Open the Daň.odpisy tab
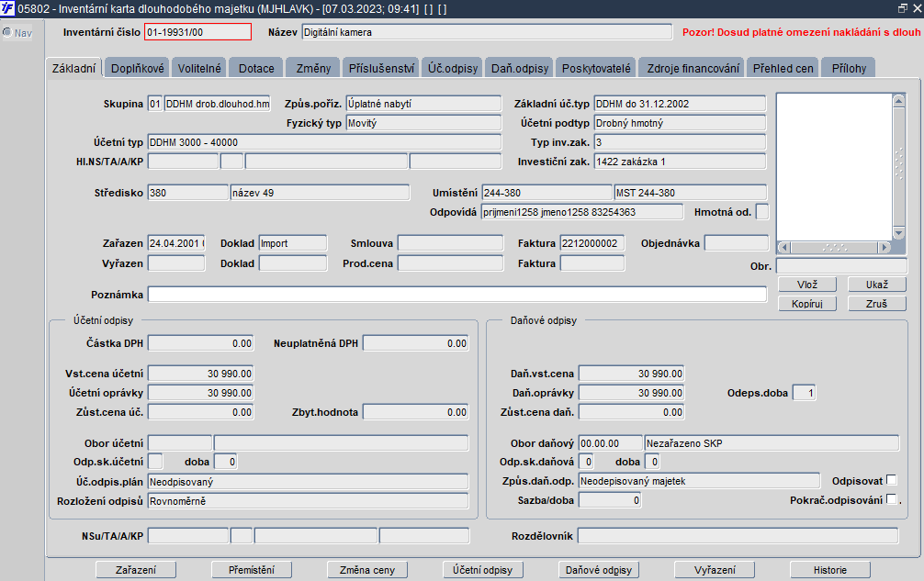The width and height of the screenshot is (924, 581). coord(520,68)
